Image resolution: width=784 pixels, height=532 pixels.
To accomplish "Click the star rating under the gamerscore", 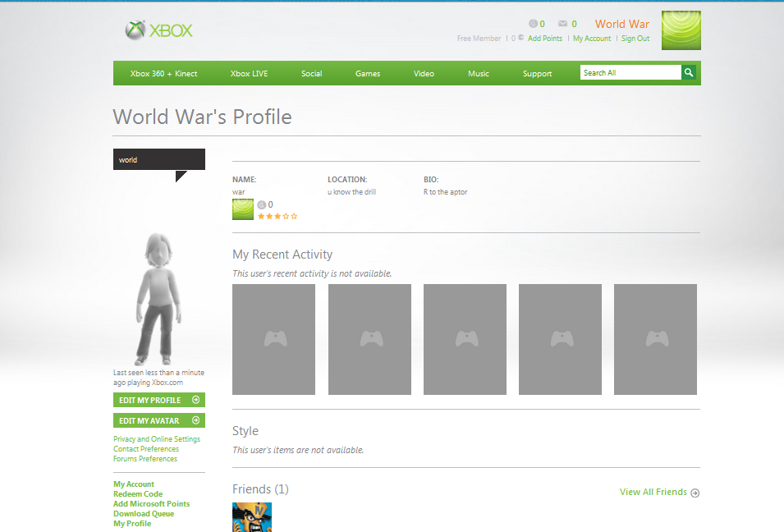I will (x=277, y=217).
